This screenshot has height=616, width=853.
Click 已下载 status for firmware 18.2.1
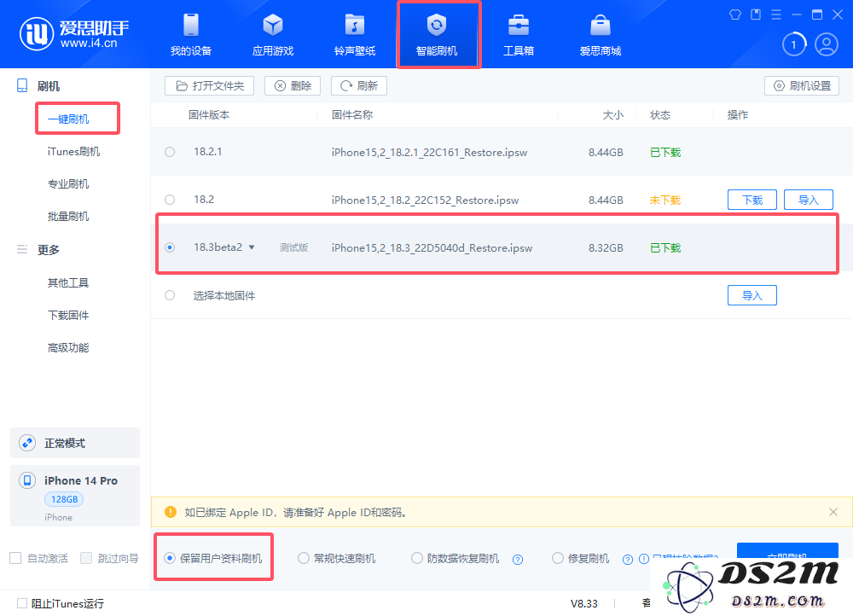tap(664, 153)
